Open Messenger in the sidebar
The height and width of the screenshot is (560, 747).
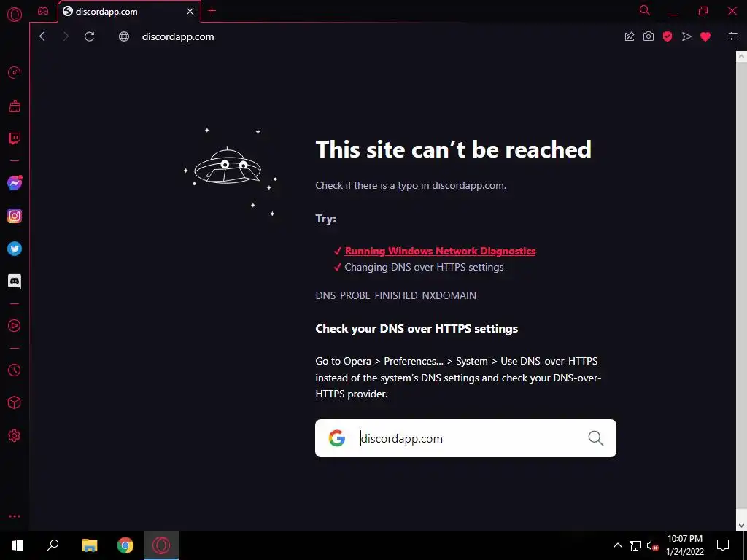coord(15,183)
